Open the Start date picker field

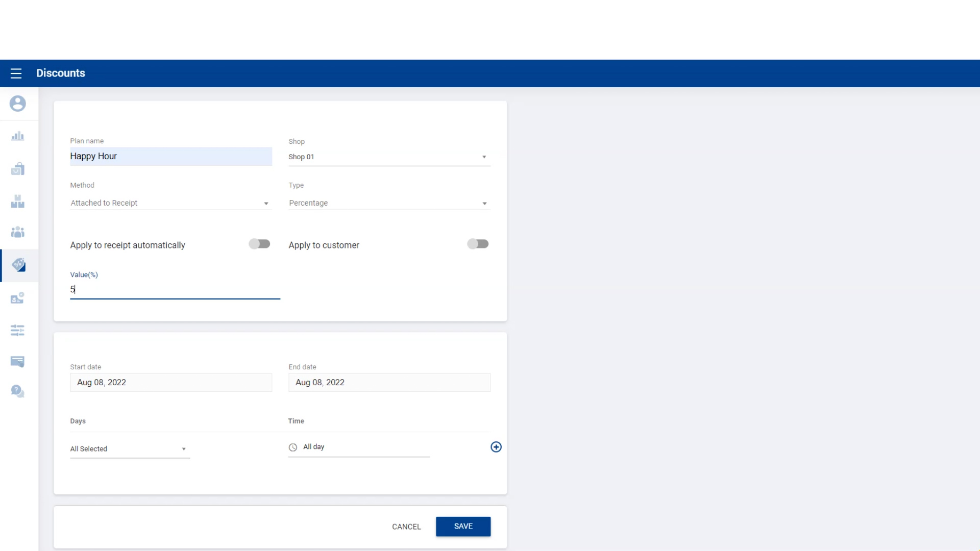pos(170,383)
